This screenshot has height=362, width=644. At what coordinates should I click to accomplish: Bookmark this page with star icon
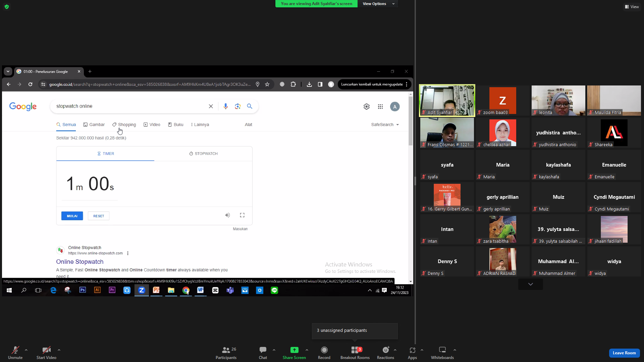pos(267,84)
